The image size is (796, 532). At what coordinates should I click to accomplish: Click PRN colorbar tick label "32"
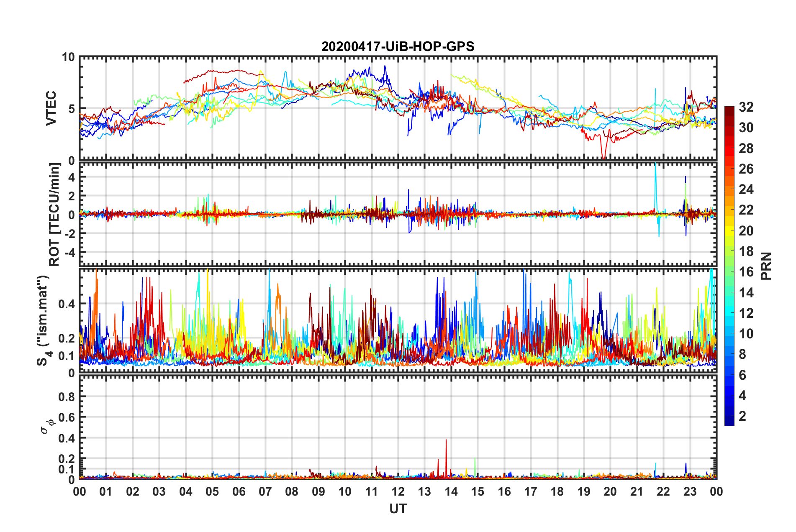[746, 107]
